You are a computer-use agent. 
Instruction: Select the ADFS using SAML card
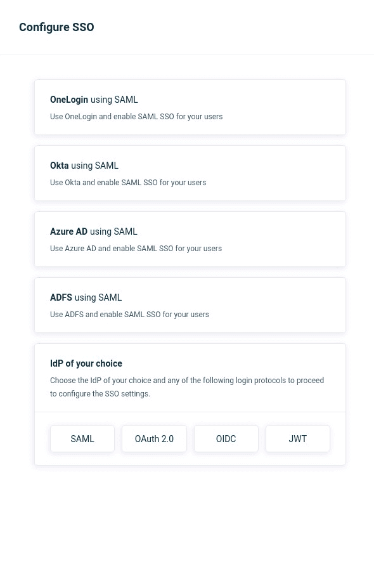tap(190, 305)
